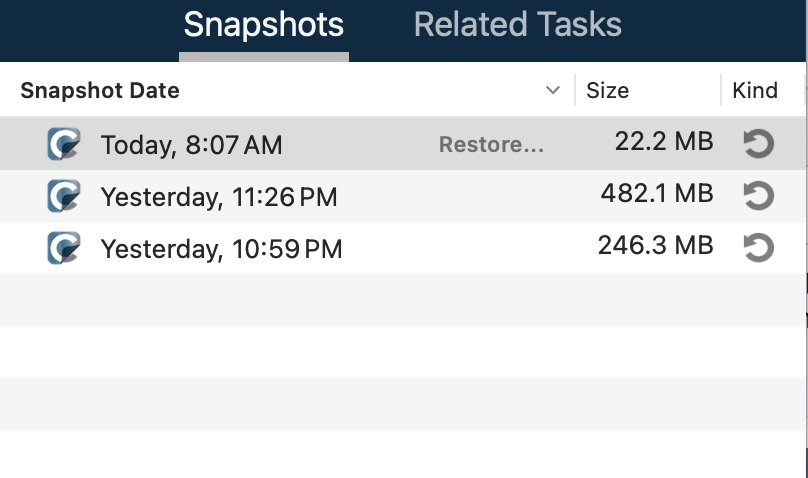Click restore arrow icon for Yesterday 11:26 PM snapshot
The height and width of the screenshot is (478, 808).
pyautogui.click(x=759, y=196)
